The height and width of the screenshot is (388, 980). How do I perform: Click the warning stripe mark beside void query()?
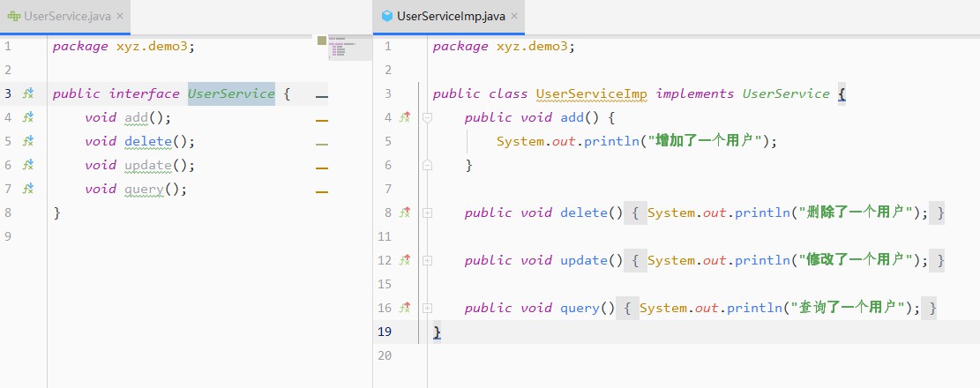coord(322,192)
